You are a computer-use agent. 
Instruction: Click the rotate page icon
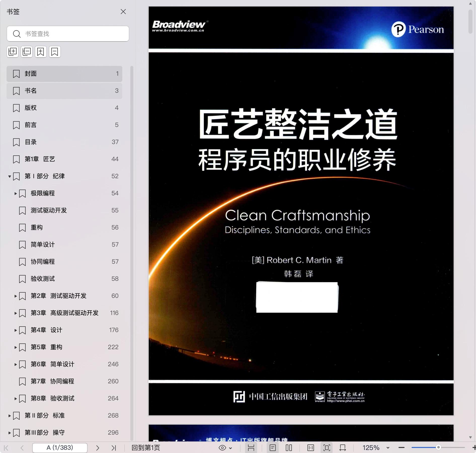click(342, 448)
